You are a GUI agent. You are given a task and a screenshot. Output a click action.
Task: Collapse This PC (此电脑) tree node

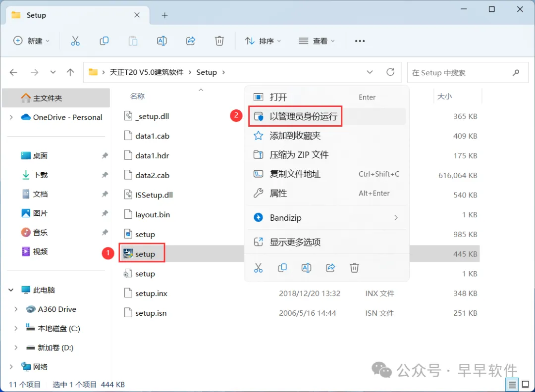click(x=11, y=290)
